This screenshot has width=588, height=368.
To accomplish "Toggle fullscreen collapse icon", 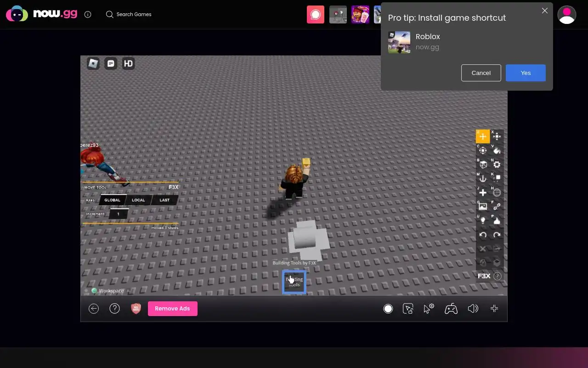I will pos(494,309).
